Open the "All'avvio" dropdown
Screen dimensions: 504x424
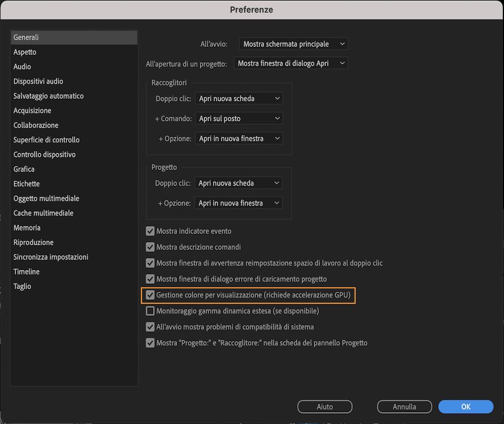[x=293, y=43]
